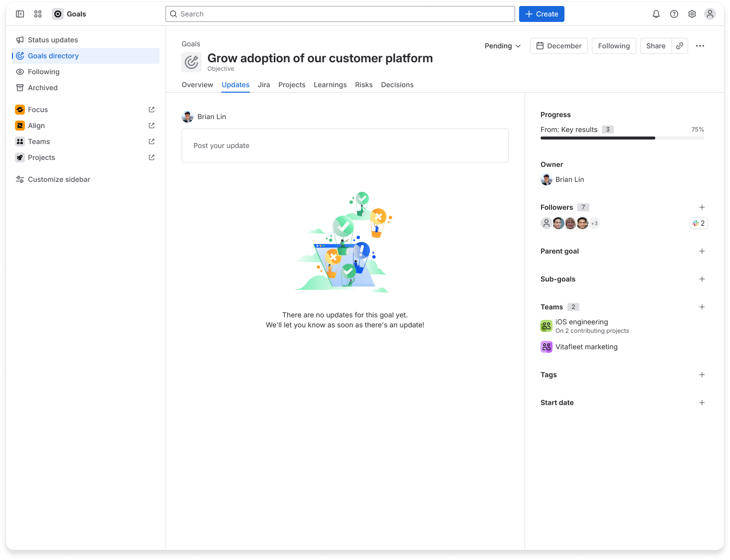Open the Align app from the sidebar

36,125
